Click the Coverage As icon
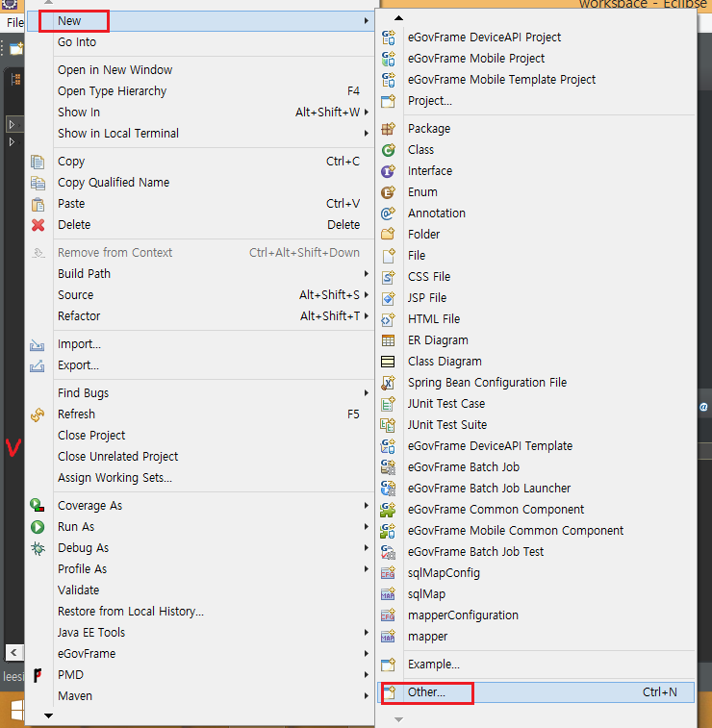The image size is (712, 728). click(x=38, y=506)
